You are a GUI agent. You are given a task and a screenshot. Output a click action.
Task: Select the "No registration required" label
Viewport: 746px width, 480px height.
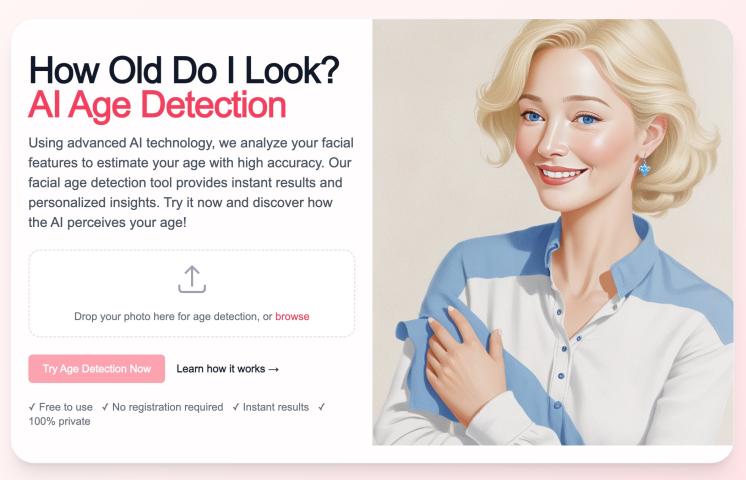(x=167, y=407)
